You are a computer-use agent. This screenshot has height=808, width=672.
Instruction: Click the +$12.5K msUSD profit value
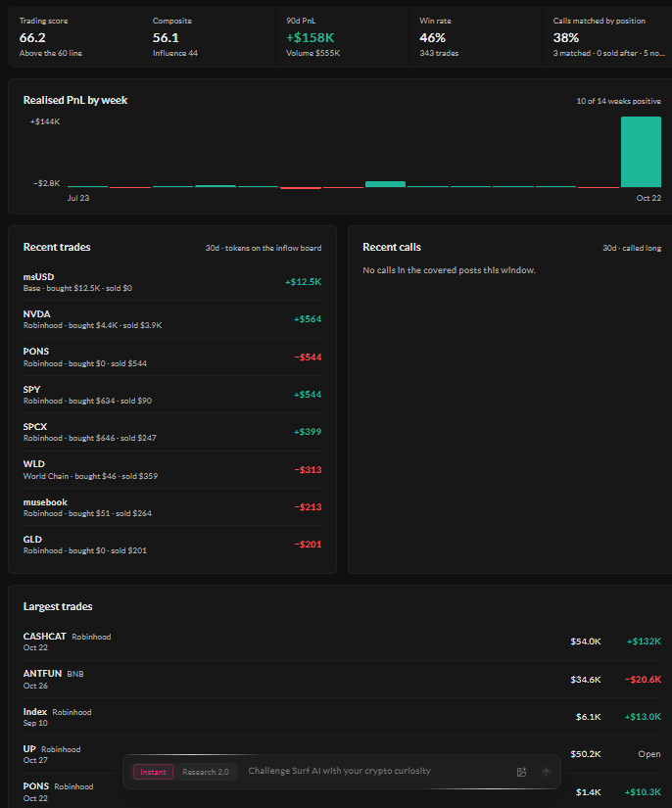pos(303,282)
